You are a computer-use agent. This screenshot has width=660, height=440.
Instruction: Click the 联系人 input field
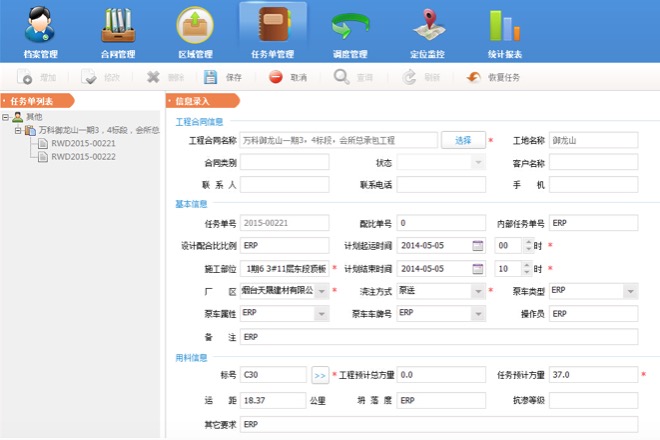[x=285, y=184]
